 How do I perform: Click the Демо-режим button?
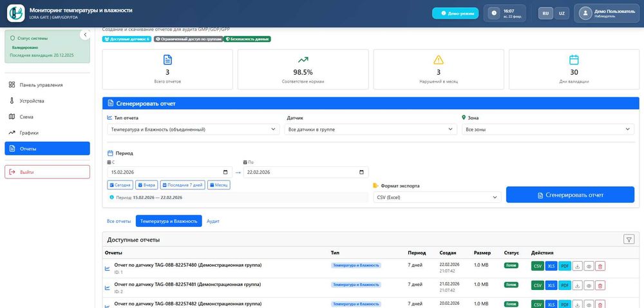(x=455, y=13)
